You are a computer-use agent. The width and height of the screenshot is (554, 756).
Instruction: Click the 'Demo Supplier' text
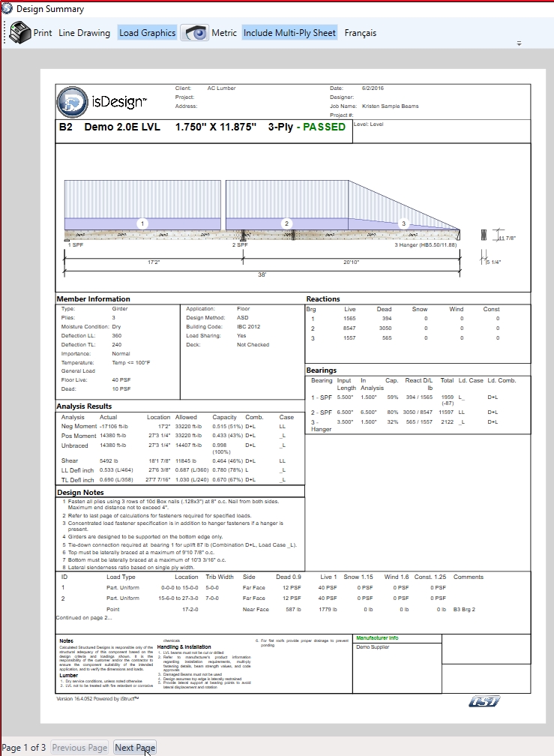pyautogui.click(x=373, y=647)
